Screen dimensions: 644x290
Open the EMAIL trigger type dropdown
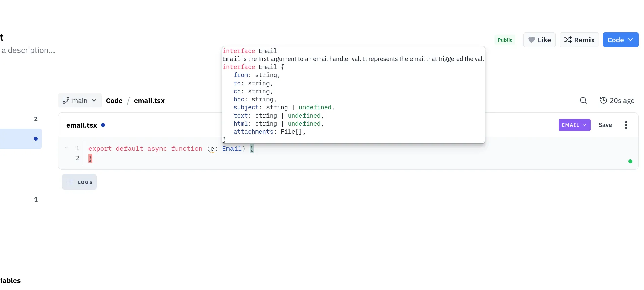click(x=574, y=125)
